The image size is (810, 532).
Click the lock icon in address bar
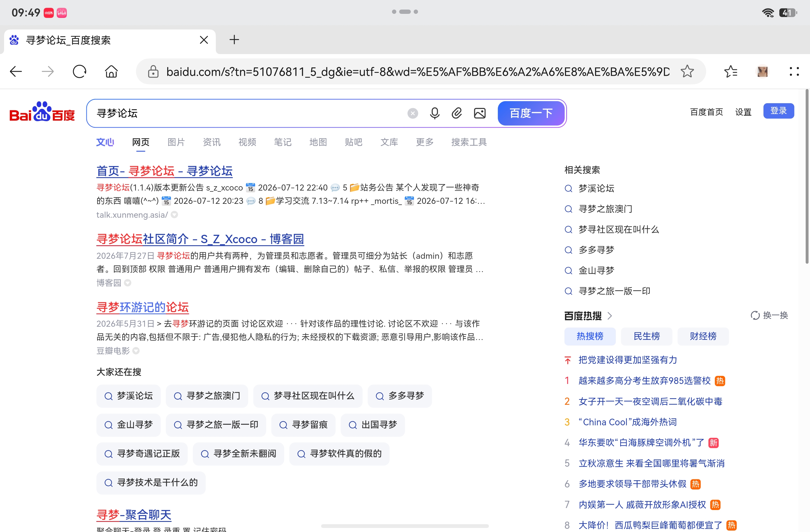tap(153, 71)
